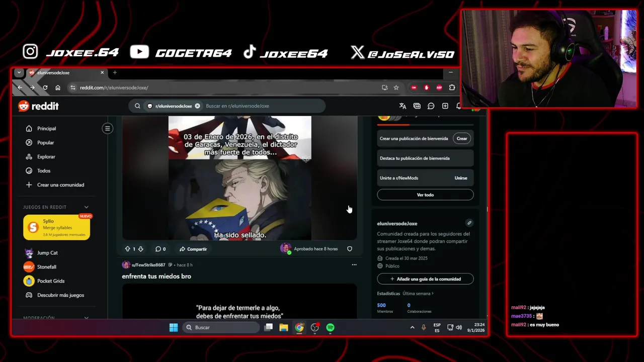The height and width of the screenshot is (362, 644).
Task: Click the Reddit search magnifier icon
Action: [137, 106]
